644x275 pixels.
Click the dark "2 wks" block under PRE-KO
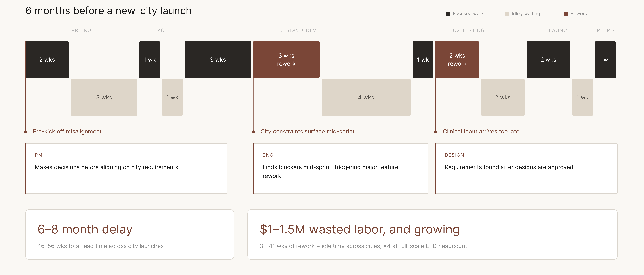pos(47,60)
